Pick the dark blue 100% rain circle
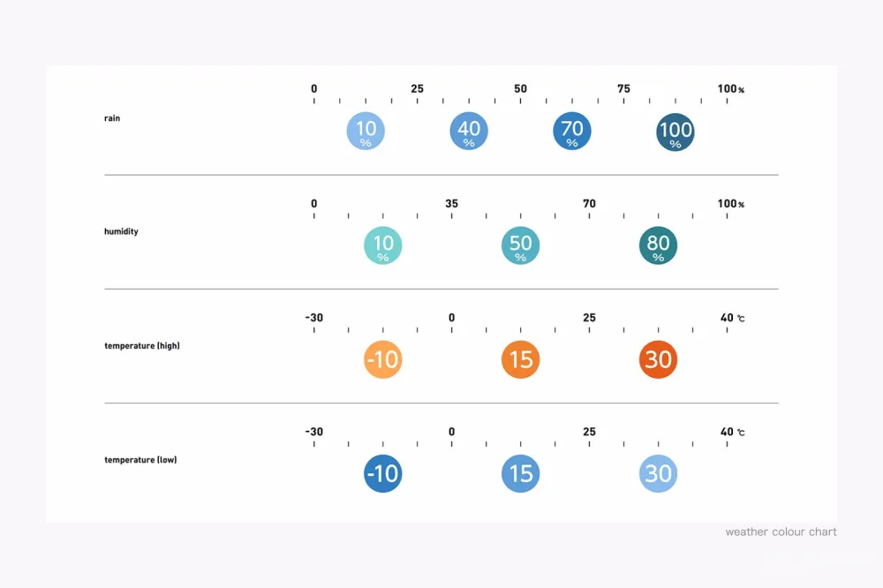The width and height of the screenshot is (883, 588). pos(675,132)
